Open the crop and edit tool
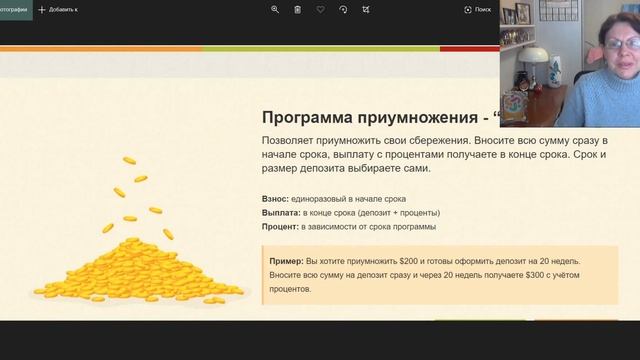 pyautogui.click(x=366, y=9)
